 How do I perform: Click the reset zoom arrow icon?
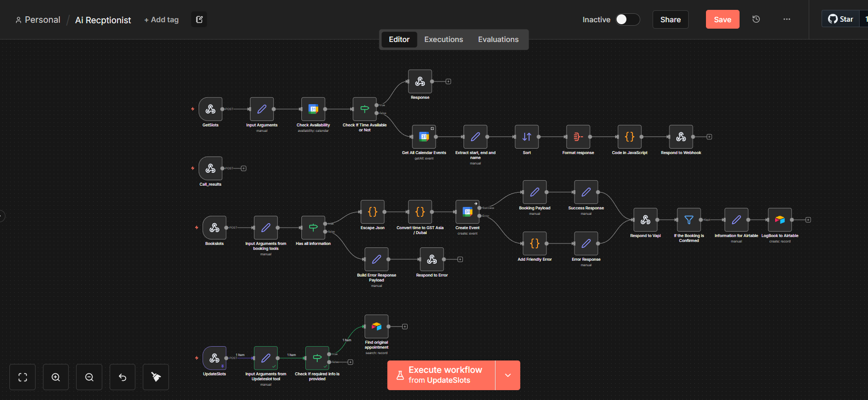pos(123,377)
